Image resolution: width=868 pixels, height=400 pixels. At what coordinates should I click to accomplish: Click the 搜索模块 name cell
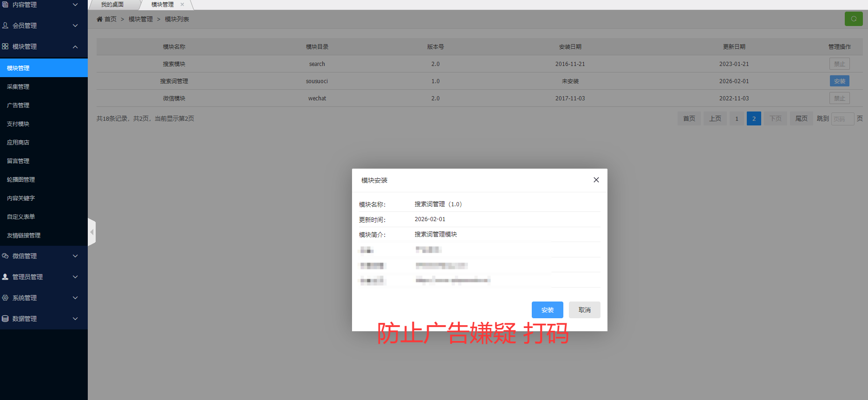pyautogui.click(x=174, y=64)
